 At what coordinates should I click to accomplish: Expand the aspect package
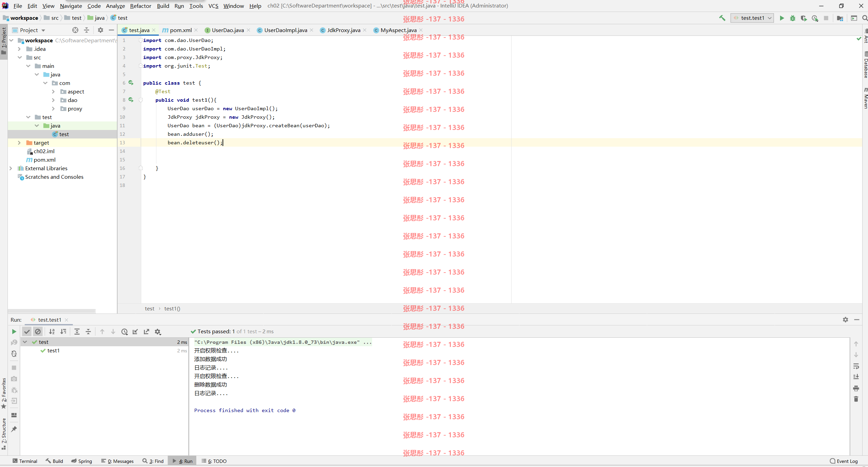tap(54, 91)
